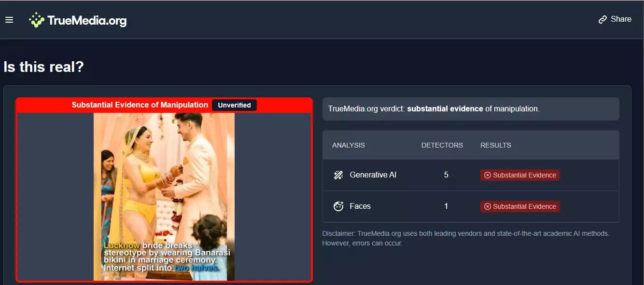Click the Share link icon
This screenshot has width=644, height=285.
602,19
